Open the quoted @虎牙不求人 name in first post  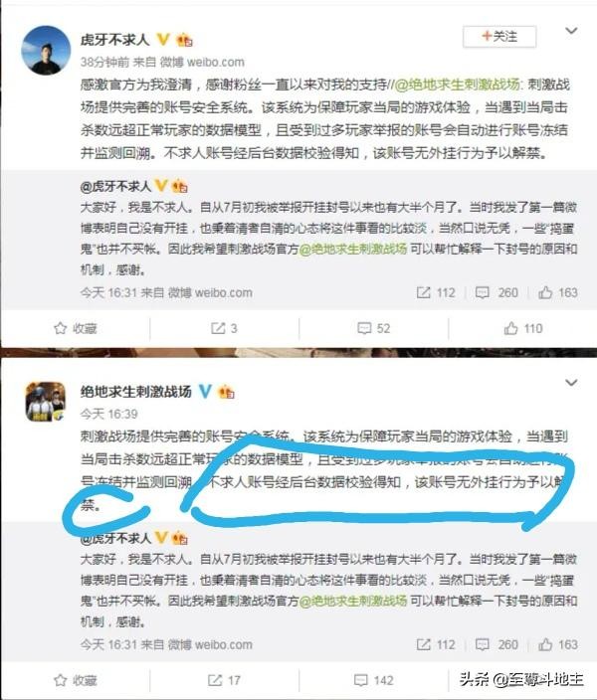click(115, 186)
